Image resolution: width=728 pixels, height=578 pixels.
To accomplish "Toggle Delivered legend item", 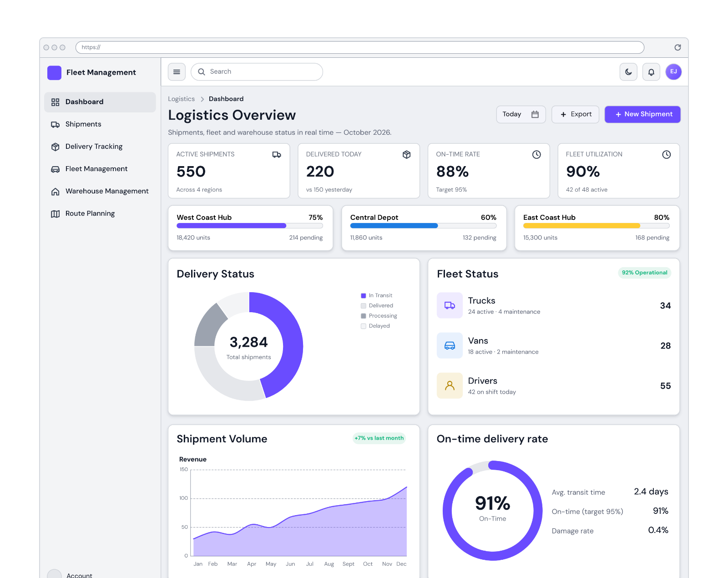I will (377, 305).
